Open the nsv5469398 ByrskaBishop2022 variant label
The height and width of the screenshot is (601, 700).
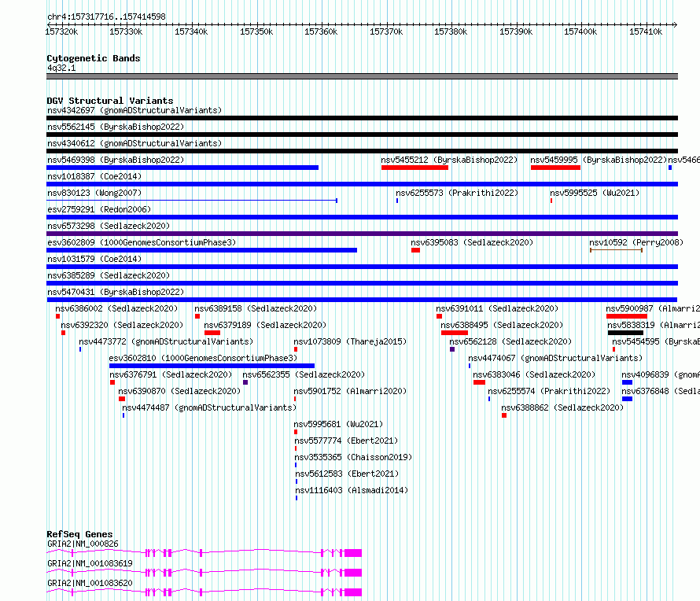[116, 160]
